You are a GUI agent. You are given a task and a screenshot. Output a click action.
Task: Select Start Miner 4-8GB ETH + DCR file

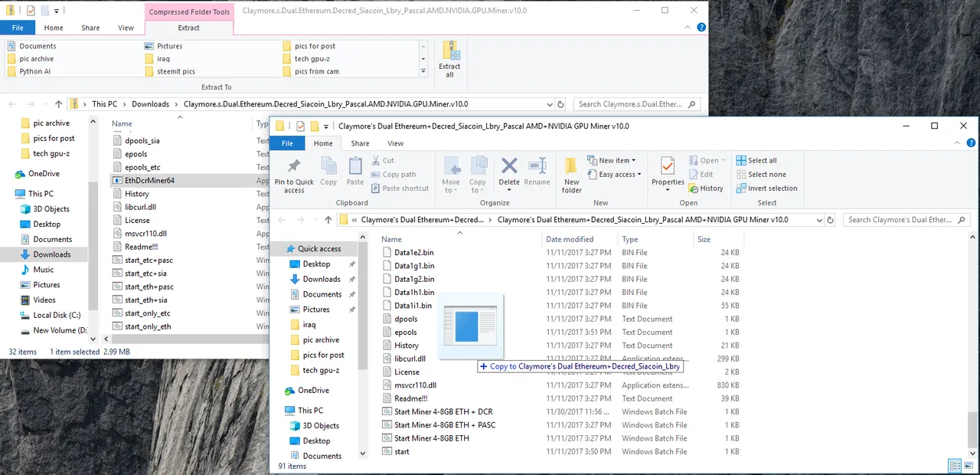(443, 412)
